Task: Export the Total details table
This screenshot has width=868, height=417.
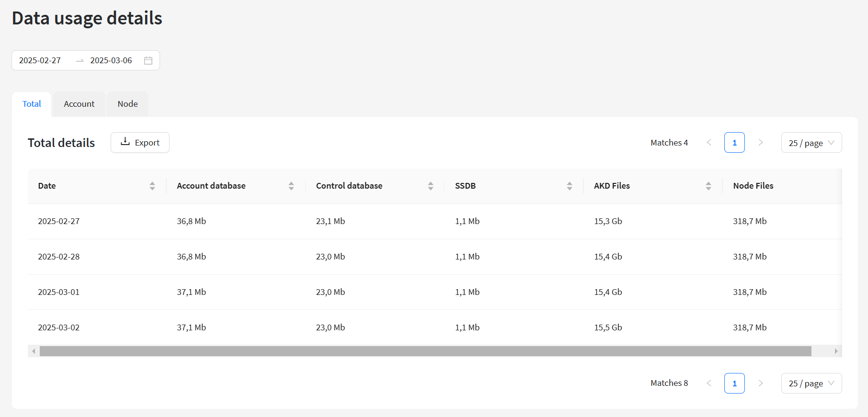Action: [x=140, y=143]
